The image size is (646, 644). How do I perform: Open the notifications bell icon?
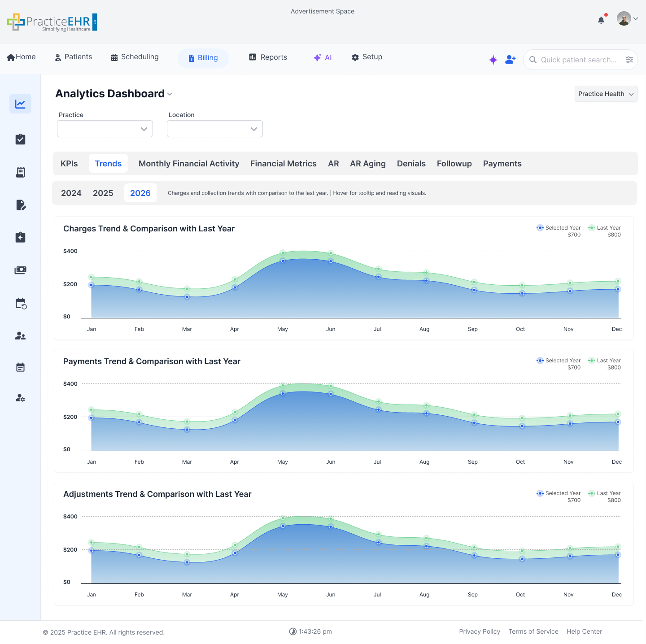(601, 20)
